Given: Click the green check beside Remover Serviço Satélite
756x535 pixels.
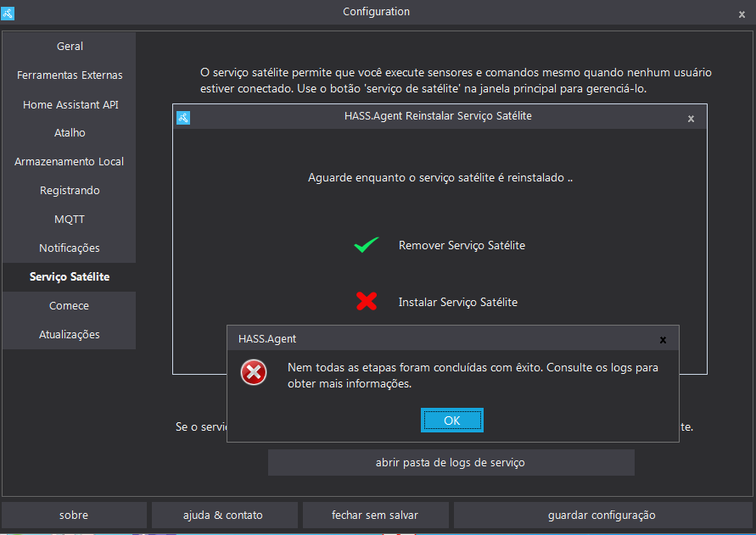Looking at the screenshot, I should 366,245.
